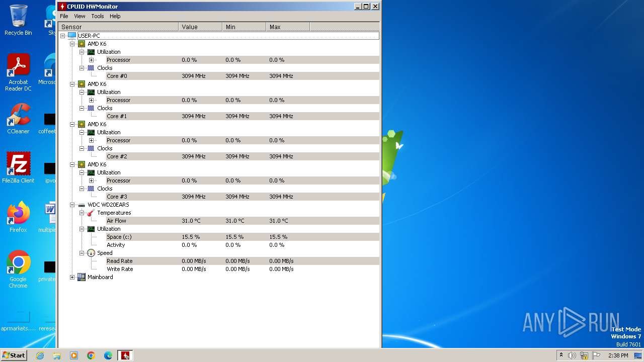
Task: Launch FileZilla Client from the desktop
Action: [x=18, y=168]
